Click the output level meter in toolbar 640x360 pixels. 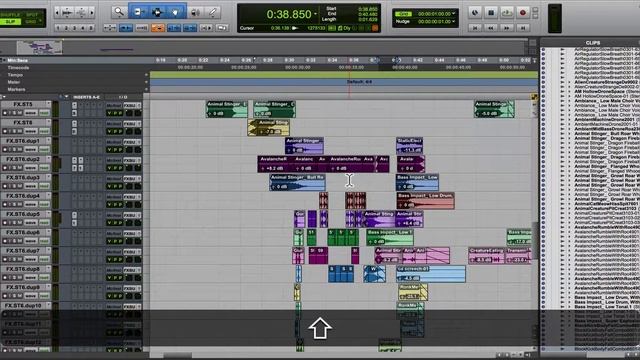tap(555, 18)
